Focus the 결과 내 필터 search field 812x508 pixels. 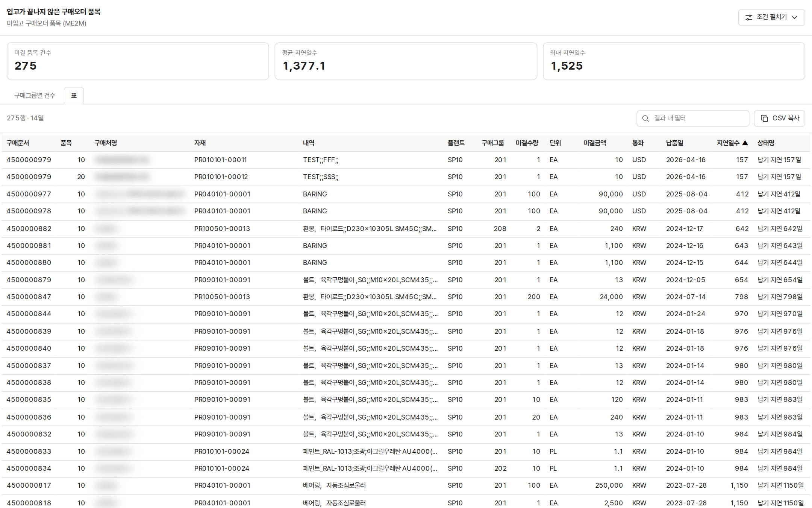point(693,119)
